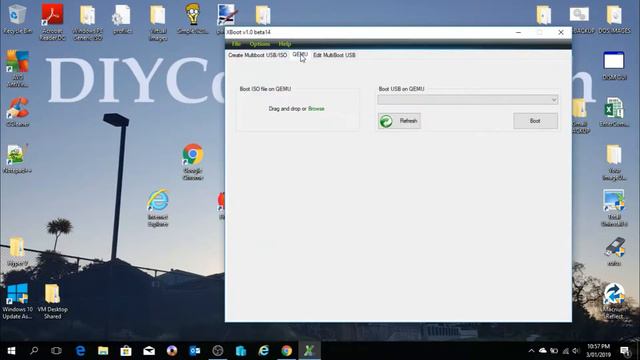Click the green Refresh arrow icon
This screenshot has height=360, width=640.
386,121
